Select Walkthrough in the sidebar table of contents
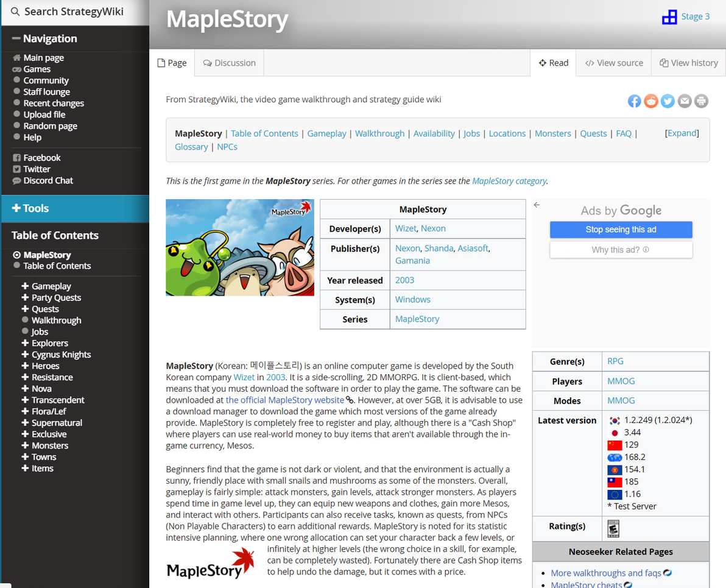726x588 pixels. pos(57,320)
